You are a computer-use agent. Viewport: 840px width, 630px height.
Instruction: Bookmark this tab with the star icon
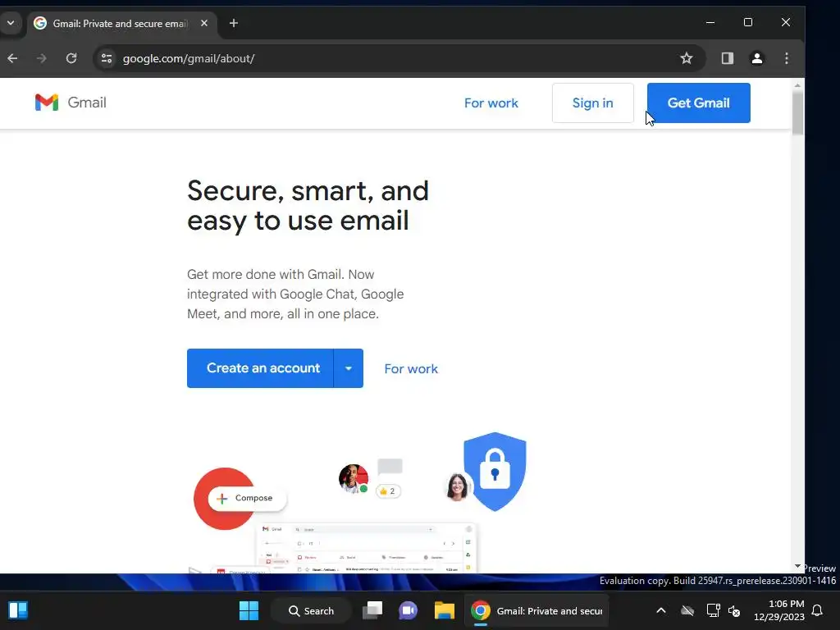point(687,58)
